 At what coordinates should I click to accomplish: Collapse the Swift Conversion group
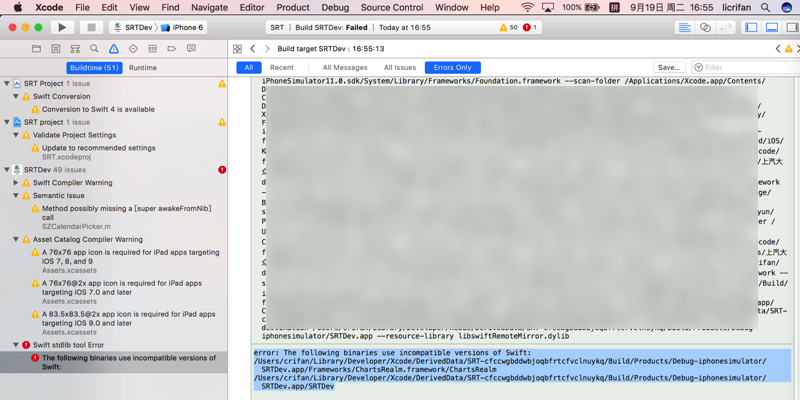click(x=16, y=96)
